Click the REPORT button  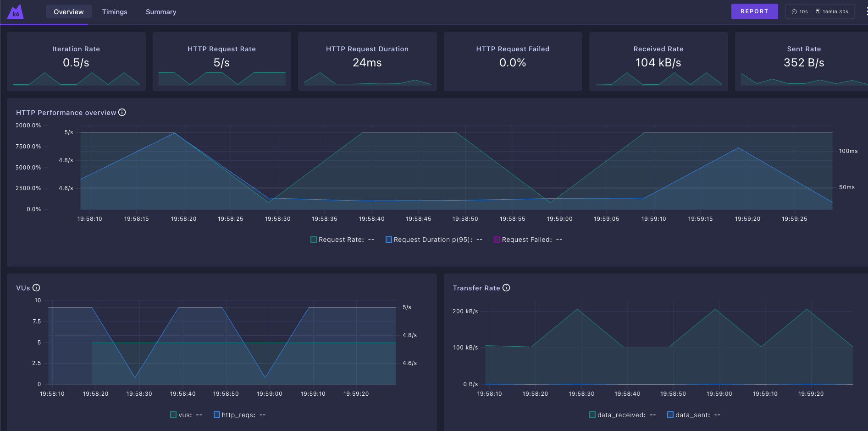[754, 11]
